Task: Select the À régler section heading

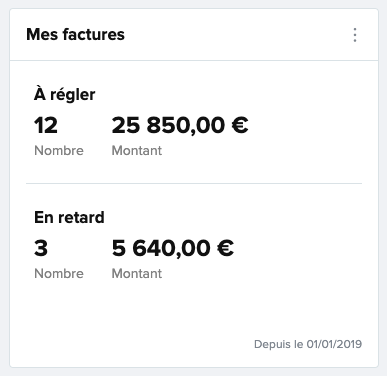Action: click(65, 94)
